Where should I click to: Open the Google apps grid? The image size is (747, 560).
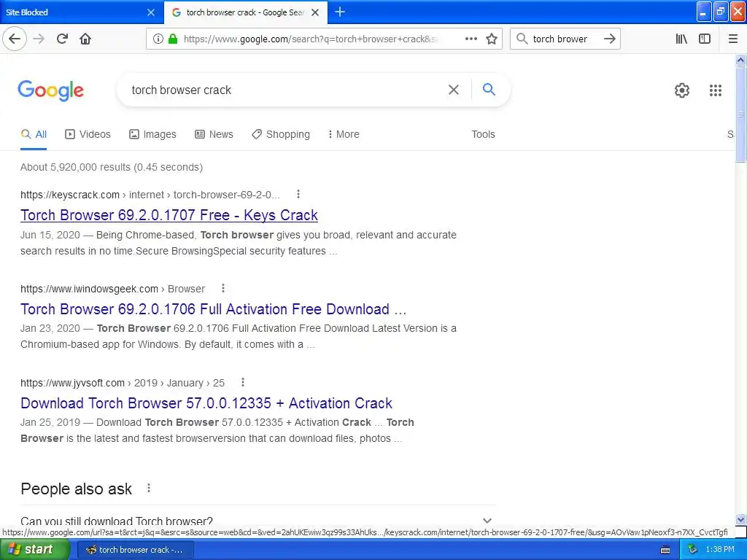coord(715,90)
